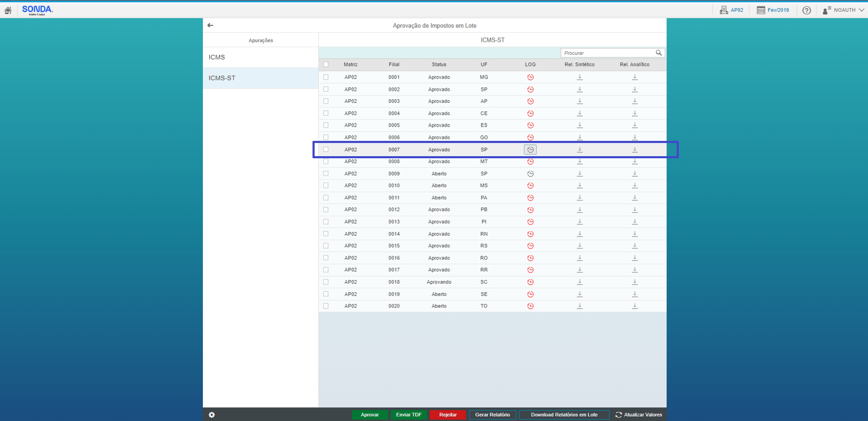
Task: Click the Status column header
Action: (x=439, y=64)
